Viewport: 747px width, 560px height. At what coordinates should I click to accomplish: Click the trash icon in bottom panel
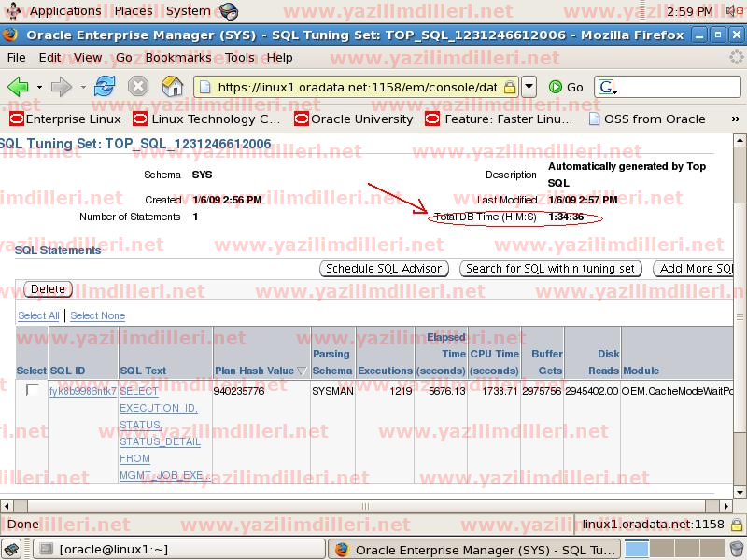point(737,549)
